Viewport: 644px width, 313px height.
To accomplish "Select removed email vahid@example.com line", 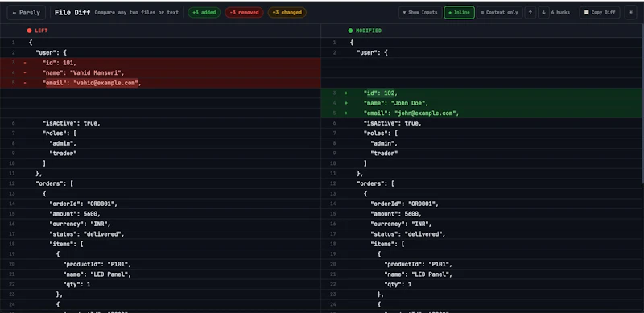I will 160,83.
